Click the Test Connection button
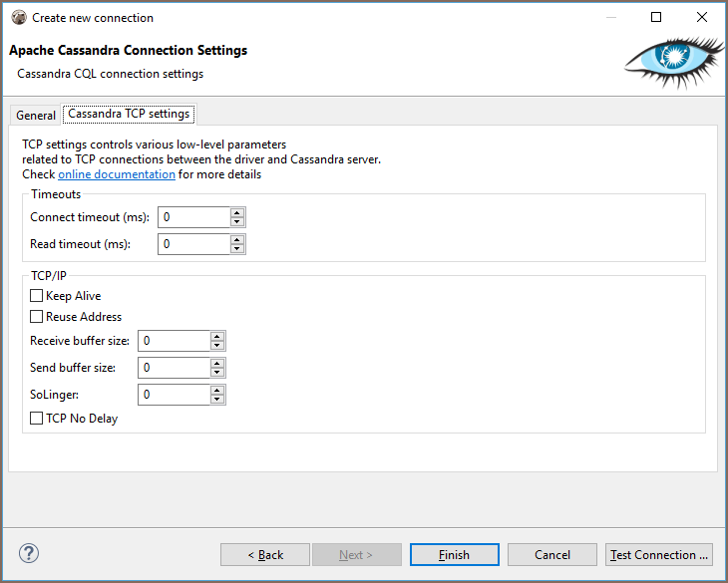Viewport: 728px width, 583px height. click(x=658, y=555)
